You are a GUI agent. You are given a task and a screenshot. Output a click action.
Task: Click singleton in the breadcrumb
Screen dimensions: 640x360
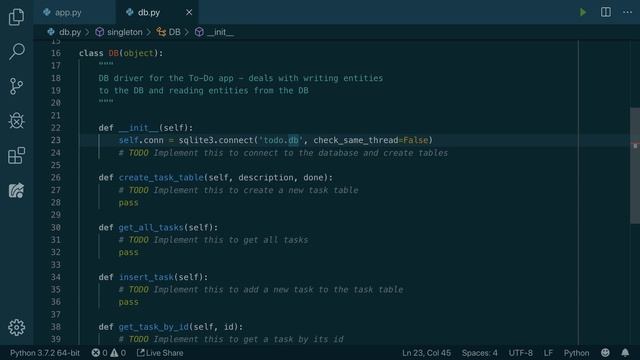(x=124, y=32)
